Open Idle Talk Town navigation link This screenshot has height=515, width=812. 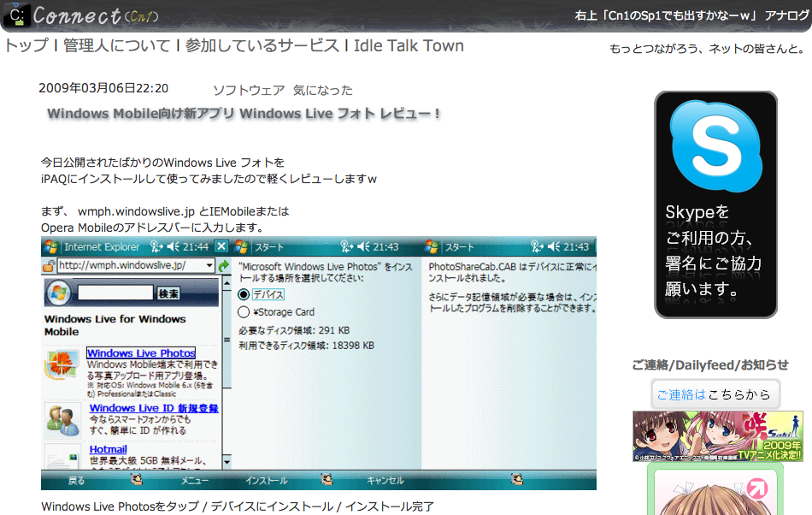(409, 46)
